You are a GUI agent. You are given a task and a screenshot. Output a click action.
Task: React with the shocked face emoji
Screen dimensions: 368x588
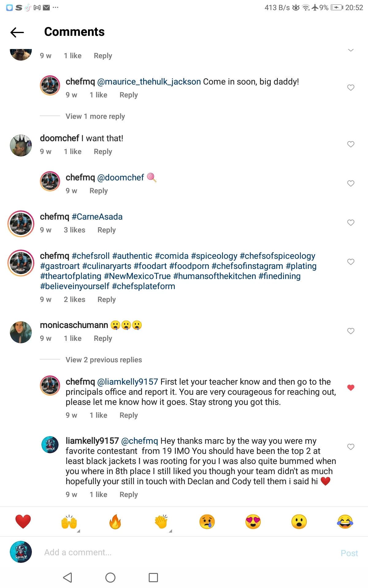pyautogui.click(x=298, y=522)
